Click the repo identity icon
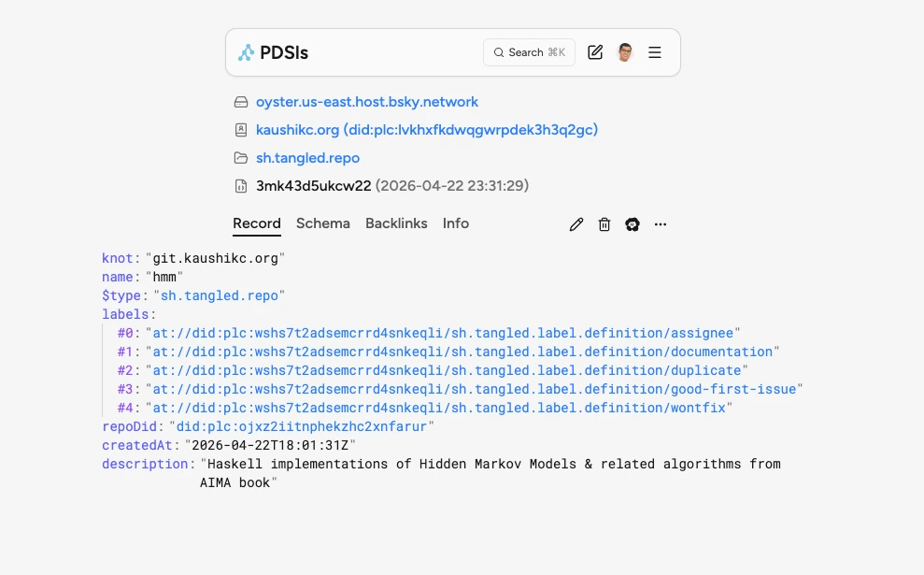 coord(241,130)
